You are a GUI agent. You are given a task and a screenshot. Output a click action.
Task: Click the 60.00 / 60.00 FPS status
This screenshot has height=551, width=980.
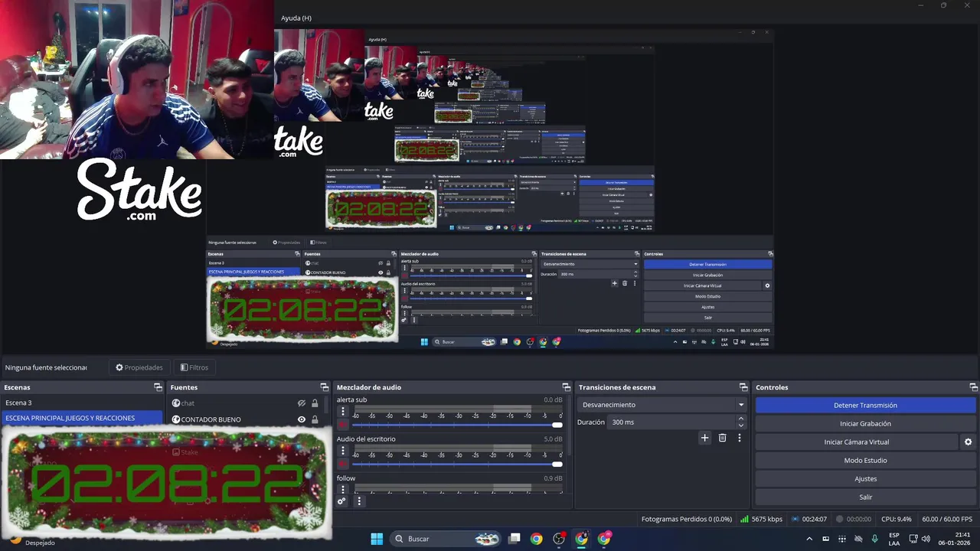[x=946, y=519]
